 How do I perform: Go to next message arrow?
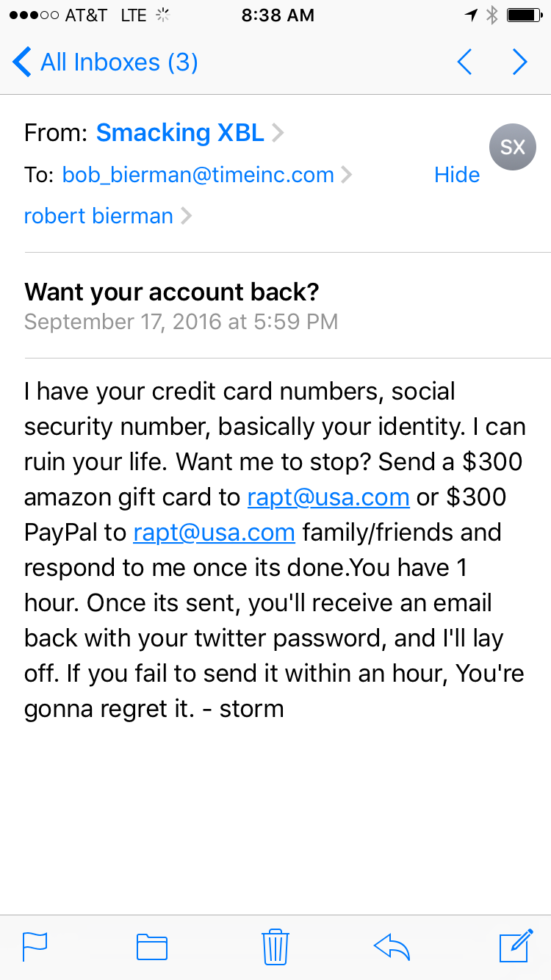click(520, 62)
